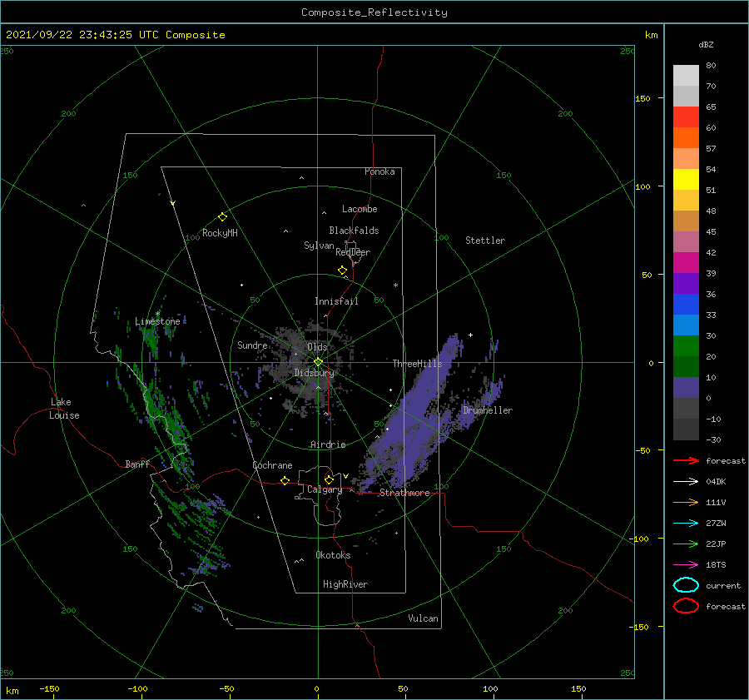Click the Stettler city label

pos(485,241)
